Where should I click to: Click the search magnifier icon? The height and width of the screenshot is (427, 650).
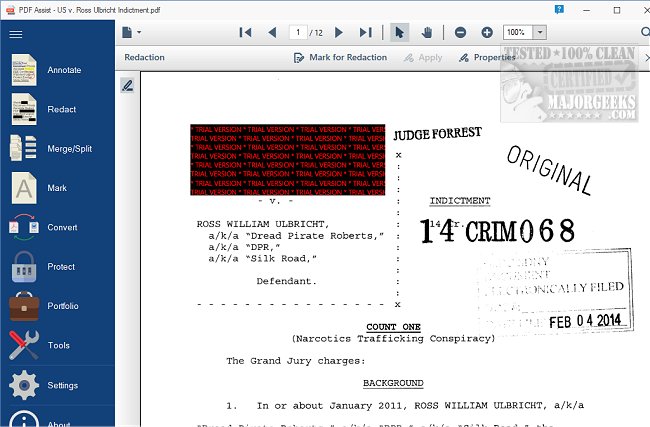pos(645,32)
